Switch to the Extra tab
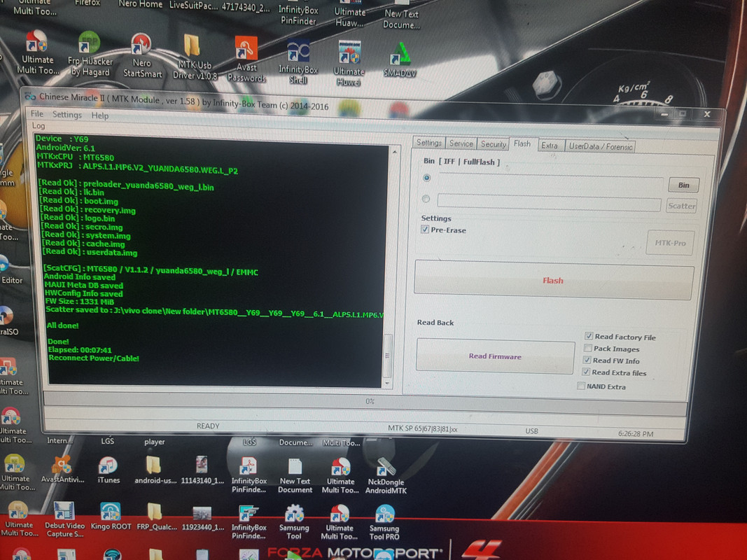Viewport: 747px width, 560px height. (550, 145)
